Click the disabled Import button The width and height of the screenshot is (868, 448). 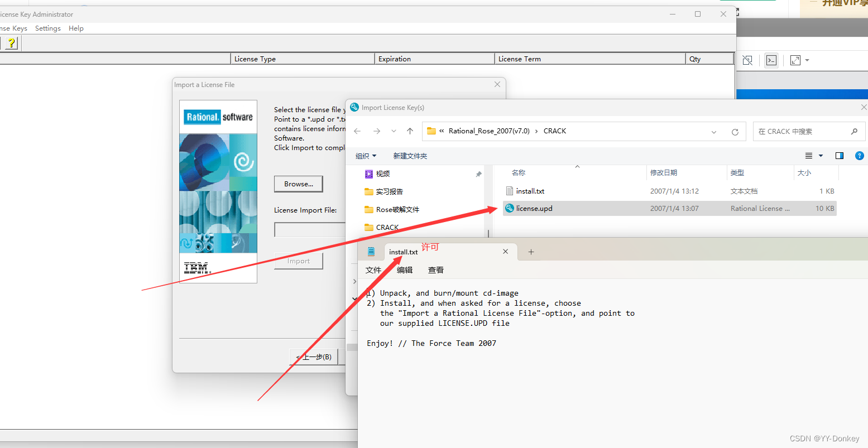coord(299,261)
